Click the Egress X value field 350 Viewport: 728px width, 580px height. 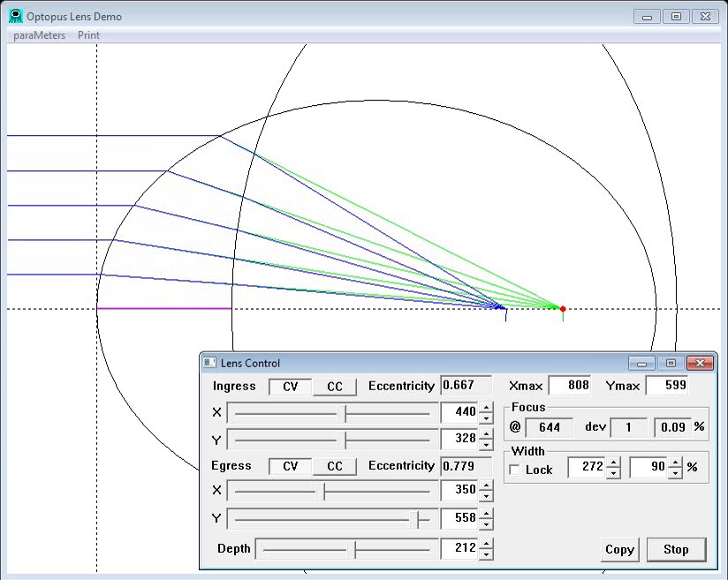tap(459, 491)
